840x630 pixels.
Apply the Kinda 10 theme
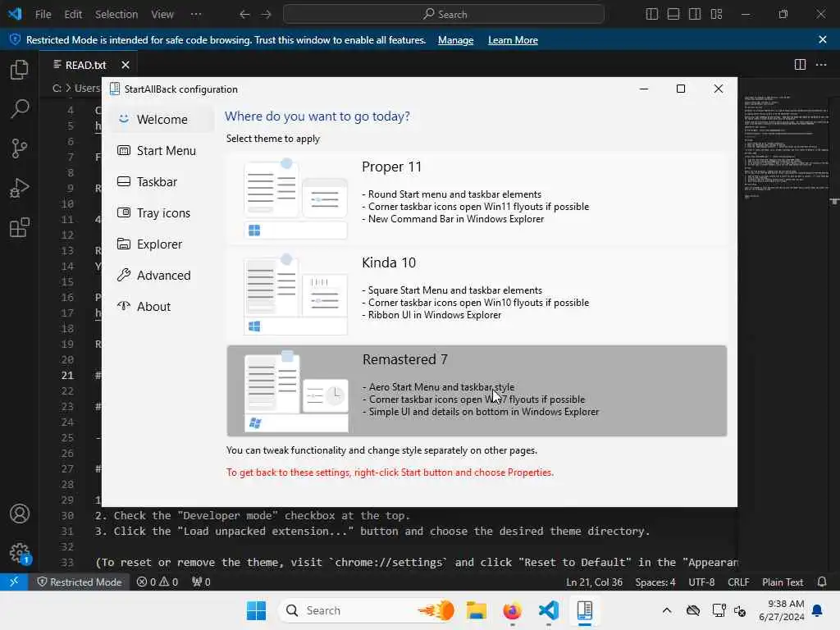(x=477, y=294)
